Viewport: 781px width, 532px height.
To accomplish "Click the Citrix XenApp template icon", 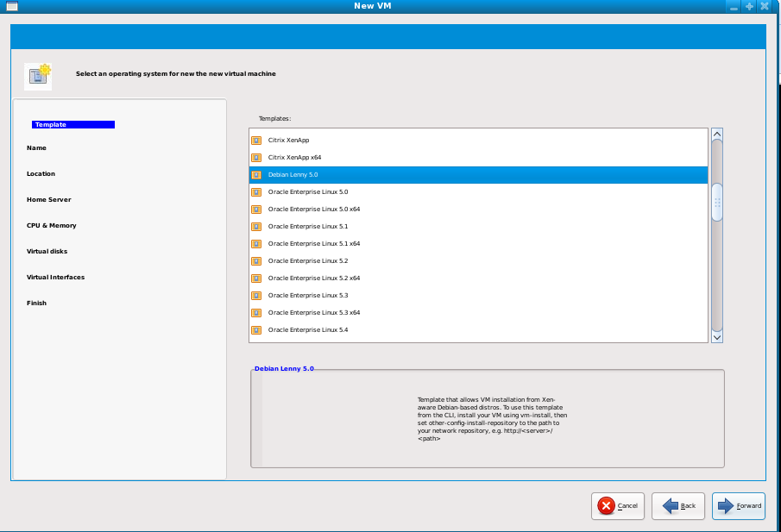I will [255, 140].
